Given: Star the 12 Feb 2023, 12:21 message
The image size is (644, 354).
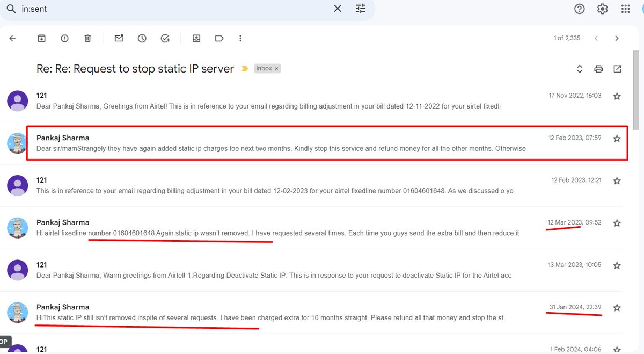Looking at the screenshot, I should pos(617,181).
